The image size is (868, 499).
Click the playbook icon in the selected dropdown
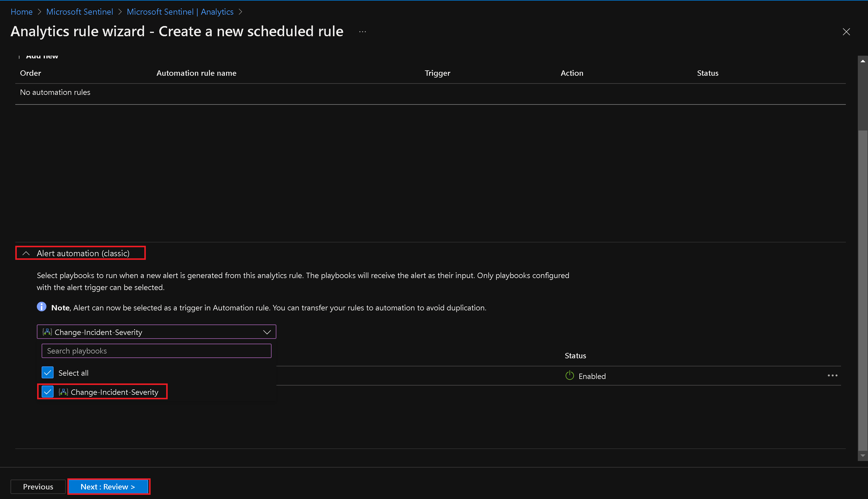(x=47, y=332)
